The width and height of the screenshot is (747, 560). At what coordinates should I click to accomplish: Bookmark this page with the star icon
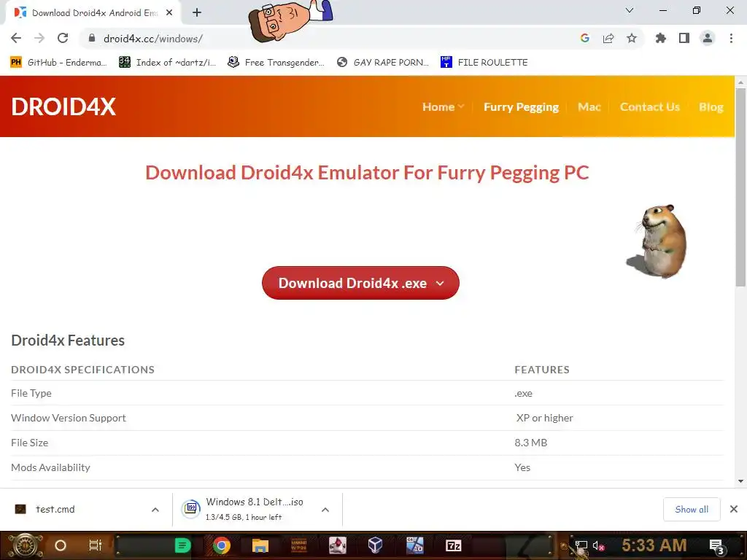tap(631, 38)
